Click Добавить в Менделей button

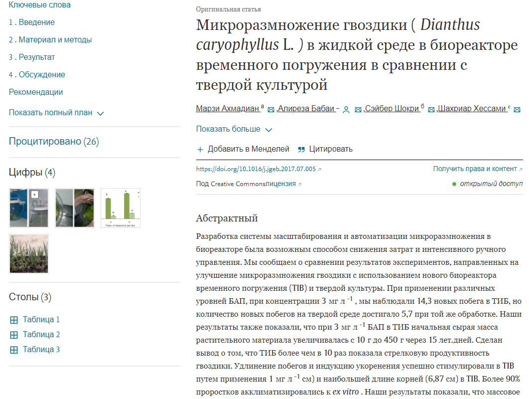[243, 149]
